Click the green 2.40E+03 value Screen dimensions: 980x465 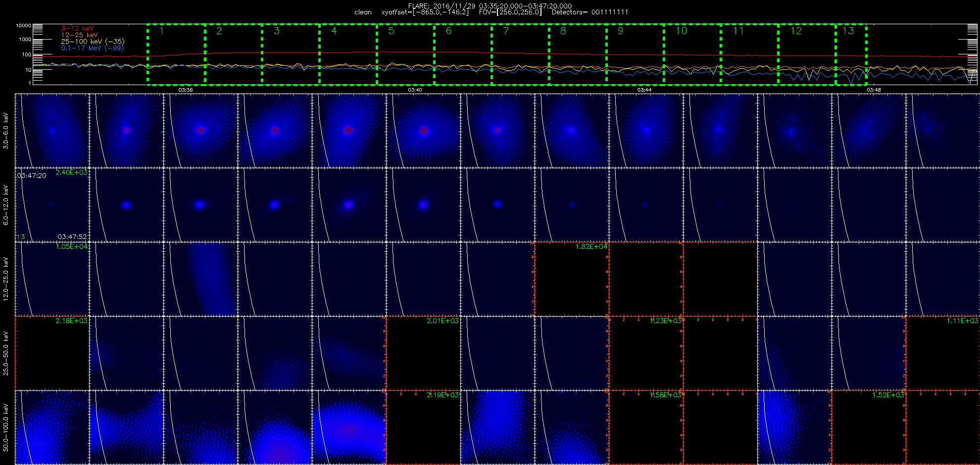[x=71, y=172]
